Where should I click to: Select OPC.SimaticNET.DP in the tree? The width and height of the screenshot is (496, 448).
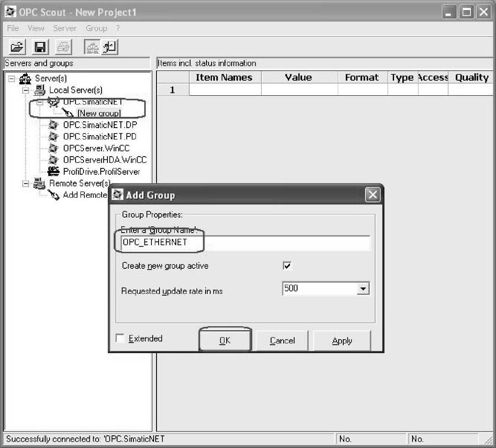100,125
